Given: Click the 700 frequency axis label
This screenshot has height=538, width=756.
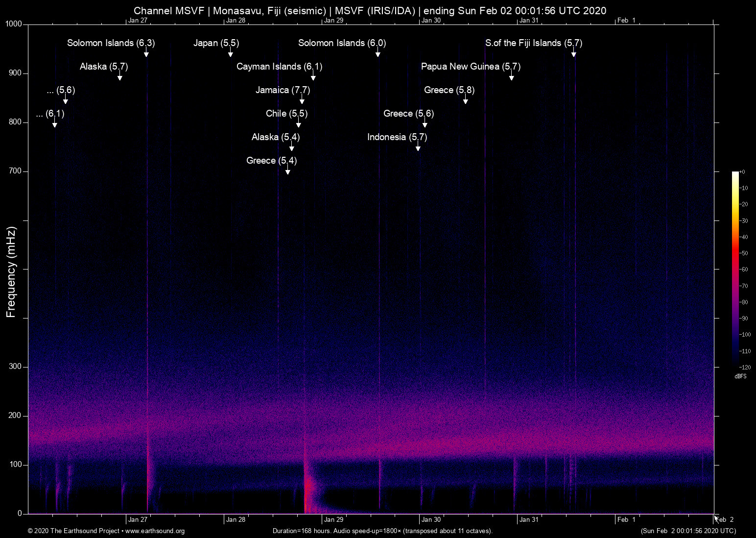Looking at the screenshot, I should [16, 171].
